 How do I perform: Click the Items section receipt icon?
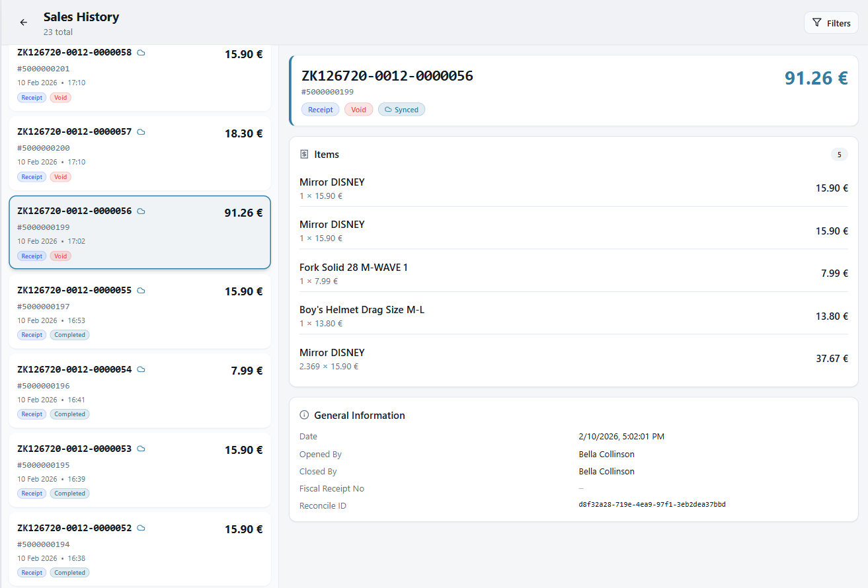click(304, 155)
